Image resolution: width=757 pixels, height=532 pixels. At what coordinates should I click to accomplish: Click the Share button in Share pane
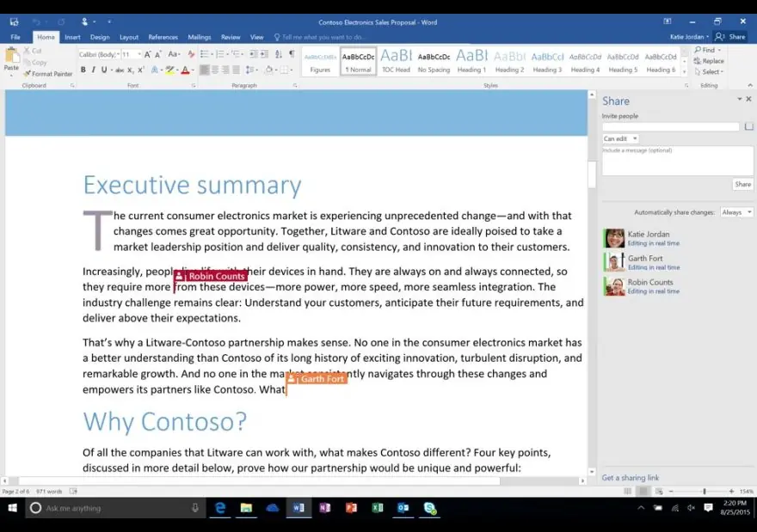(742, 184)
